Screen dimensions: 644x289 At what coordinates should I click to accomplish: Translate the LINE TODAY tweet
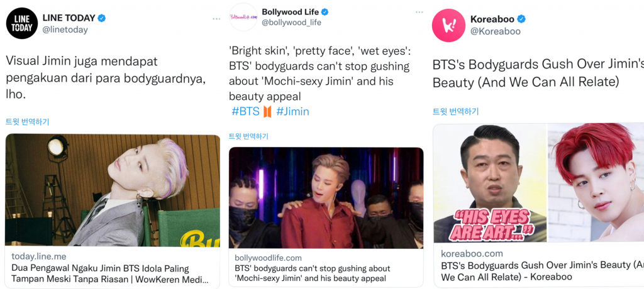(28, 122)
